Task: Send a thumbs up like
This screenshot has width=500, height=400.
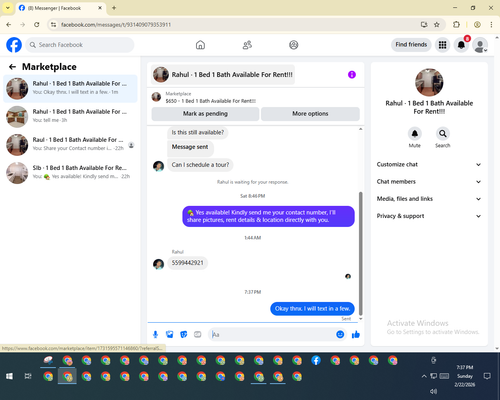Action: point(356,334)
